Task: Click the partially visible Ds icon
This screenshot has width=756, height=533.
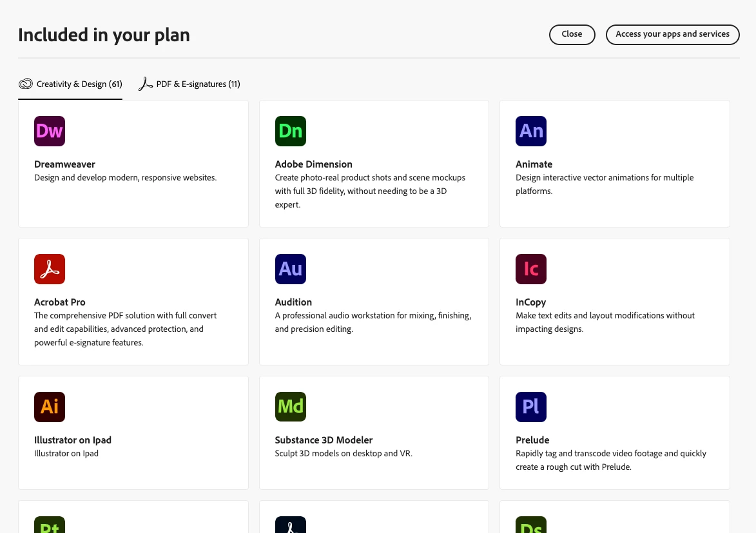Action: [x=531, y=525]
